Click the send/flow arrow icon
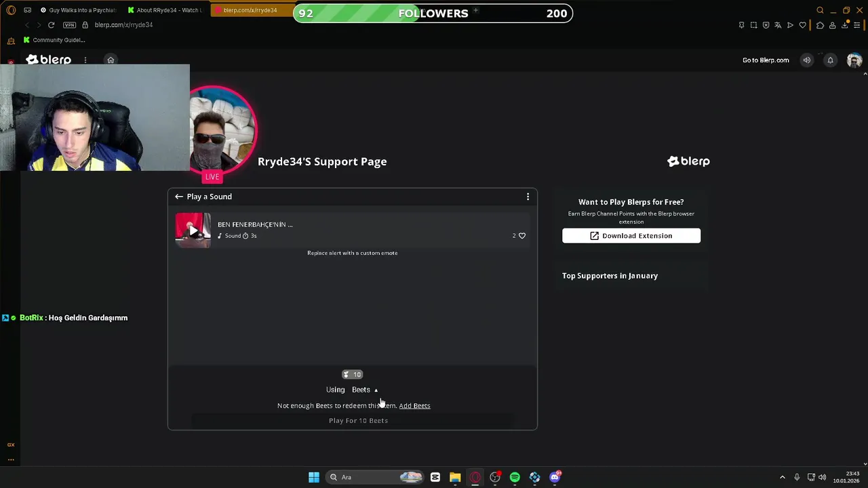The width and height of the screenshot is (868, 488). point(790,25)
